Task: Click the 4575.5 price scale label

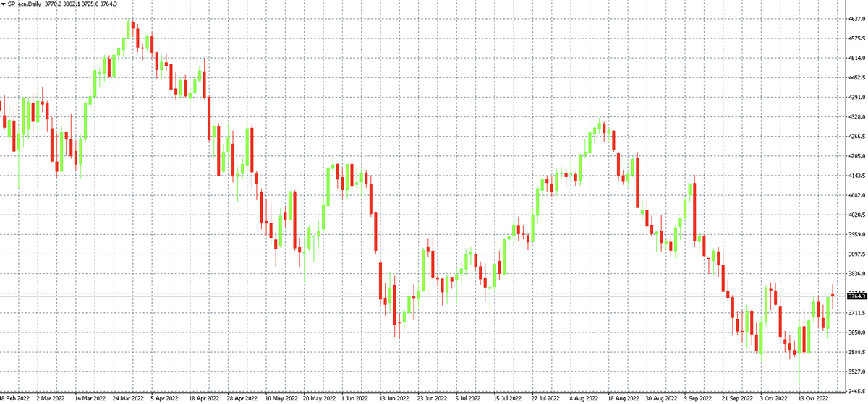Action: click(x=856, y=38)
